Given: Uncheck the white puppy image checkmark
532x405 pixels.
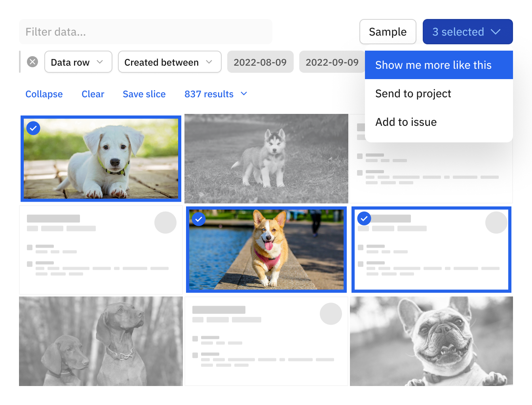Looking at the screenshot, I should [x=33, y=128].
